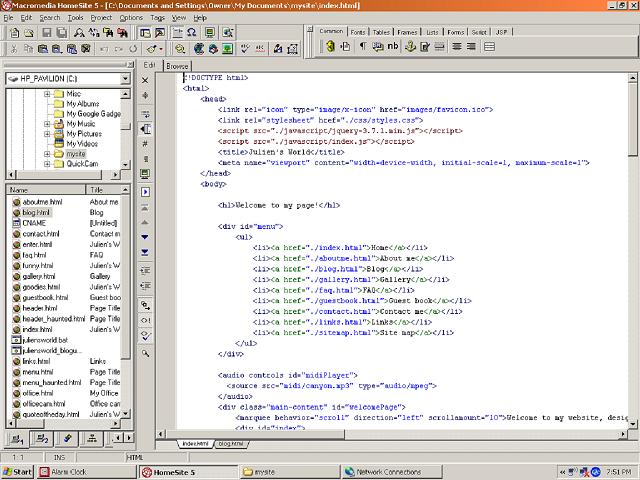Click the Paragraph tag icon
The width and height of the screenshot is (640, 480).
(362, 47)
